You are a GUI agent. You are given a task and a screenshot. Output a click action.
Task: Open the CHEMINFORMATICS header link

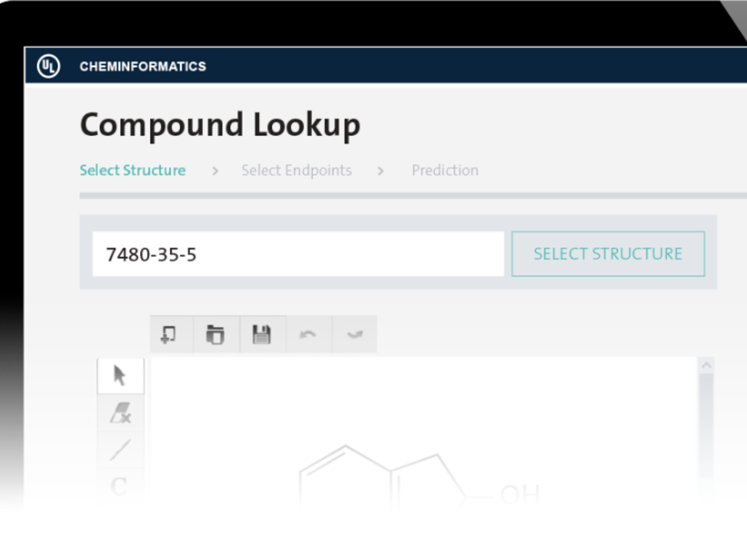(x=143, y=67)
